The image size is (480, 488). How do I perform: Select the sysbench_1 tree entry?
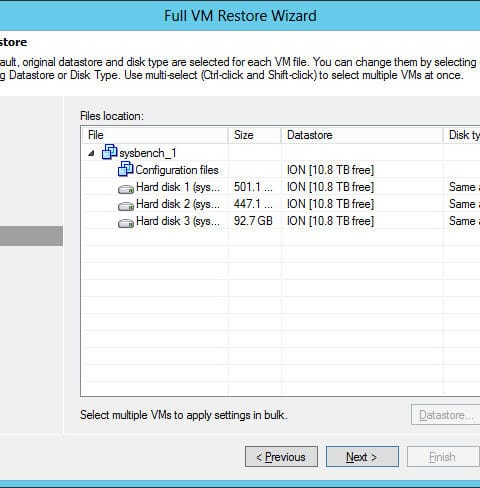[148, 153]
